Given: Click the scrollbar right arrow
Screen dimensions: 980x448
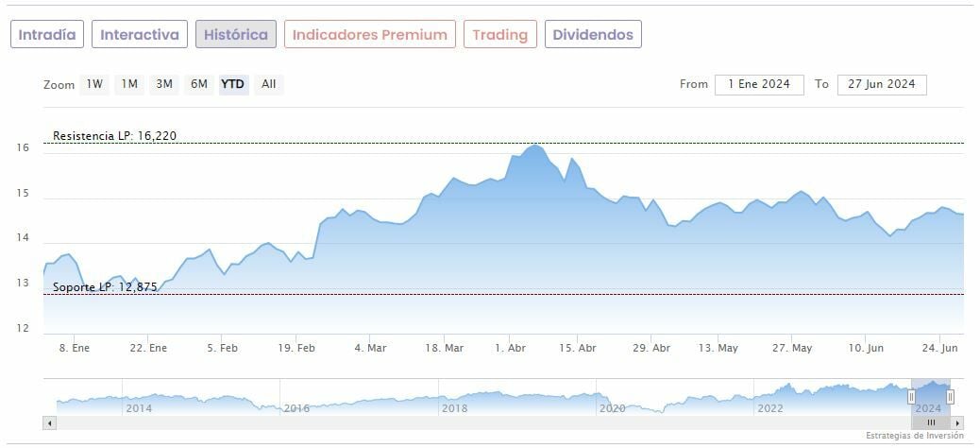Looking at the screenshot, I should pos(957,422).
